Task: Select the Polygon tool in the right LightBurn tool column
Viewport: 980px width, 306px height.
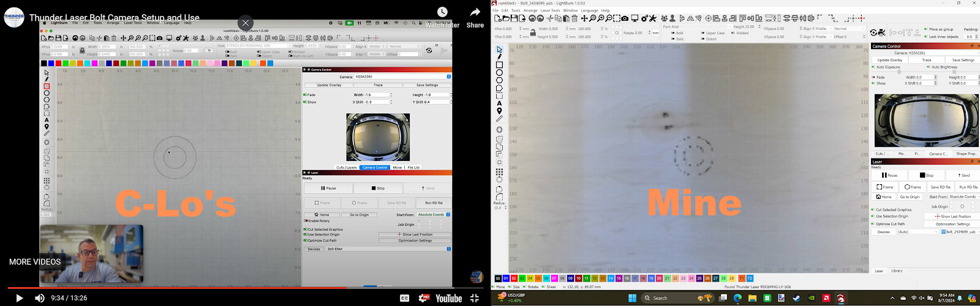Action: [500, 81]
